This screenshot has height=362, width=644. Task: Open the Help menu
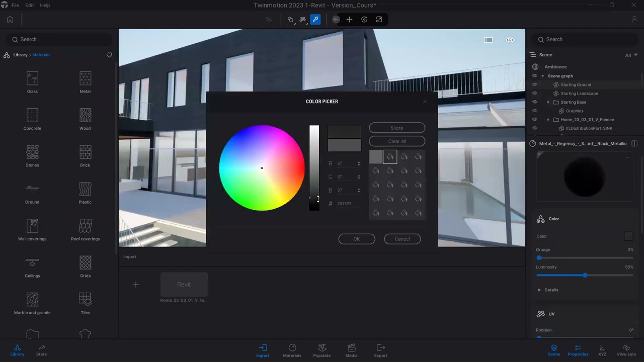click(45, 5)
